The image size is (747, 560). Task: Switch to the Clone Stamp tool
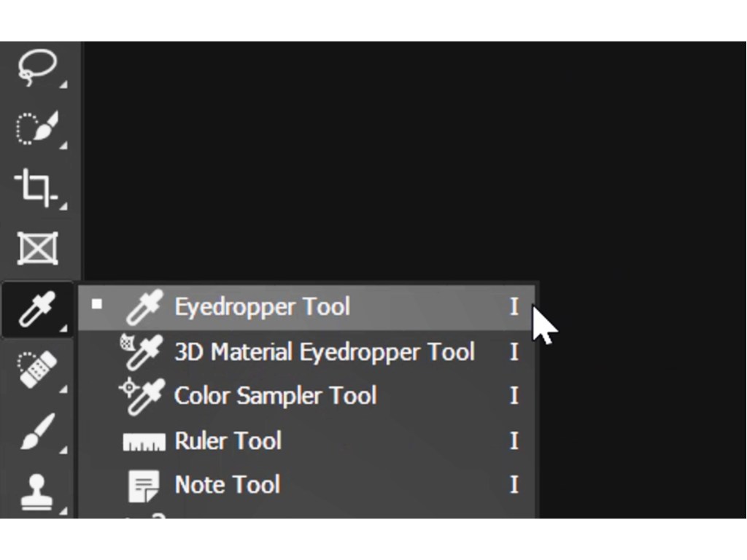[x=36, y=491]
